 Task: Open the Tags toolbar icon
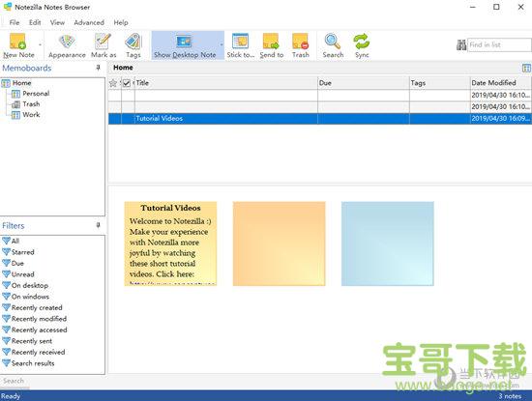tap(133, 45)
